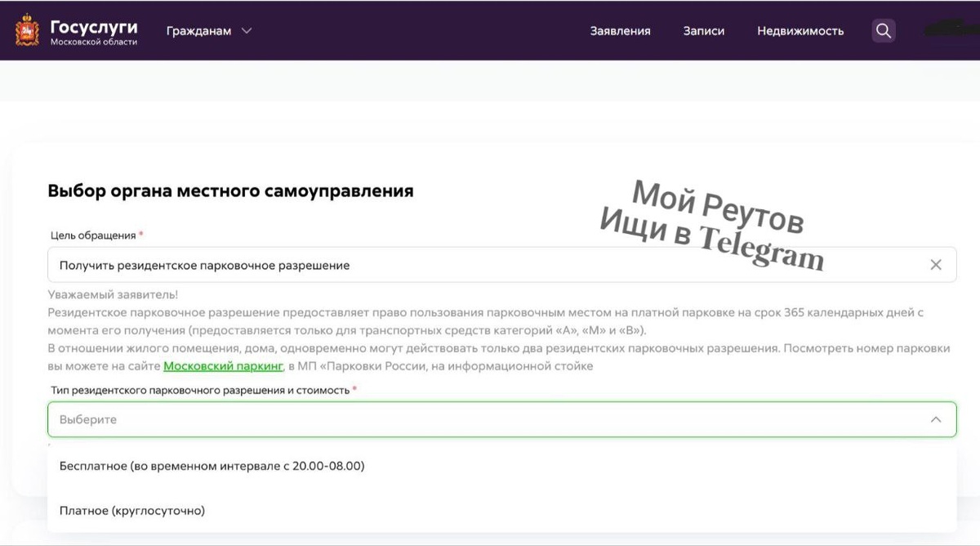Click the Выберите permit type field

(501, 419)
